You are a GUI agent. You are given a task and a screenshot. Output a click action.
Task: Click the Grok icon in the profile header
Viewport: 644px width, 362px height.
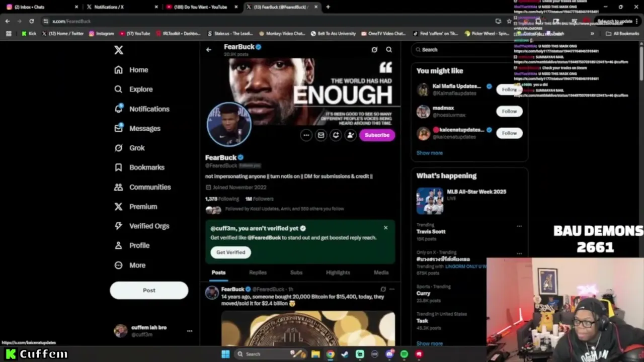click(374, 49)
